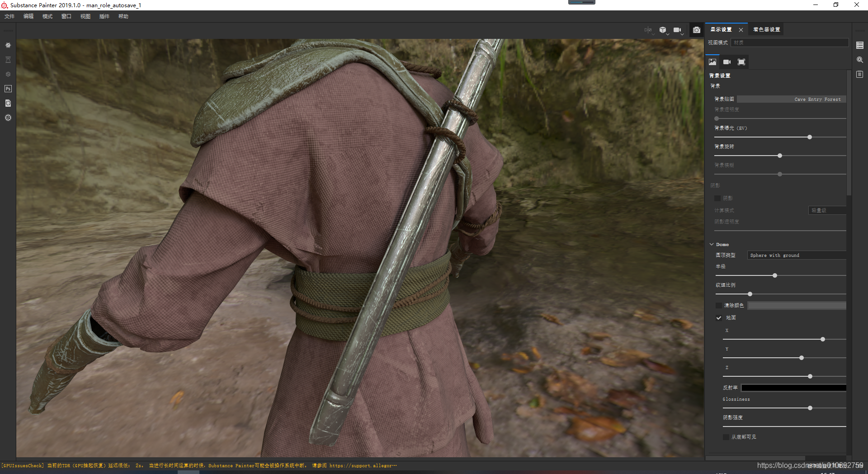The width and height of the screenshot is (868, 474).
Task: Adjust the 背景旋转 slider handle
Action: pos(780,156)
